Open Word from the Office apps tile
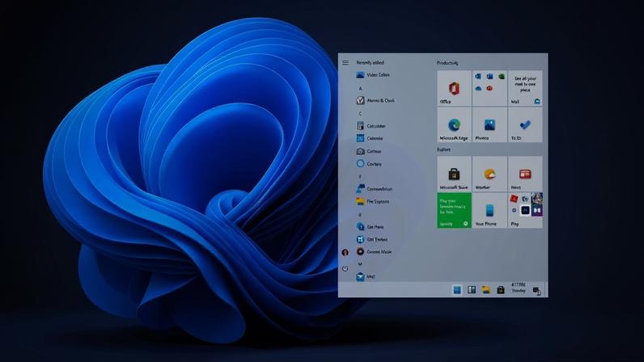The width and height of the screenshot is (644, 362). click(489, 76)
